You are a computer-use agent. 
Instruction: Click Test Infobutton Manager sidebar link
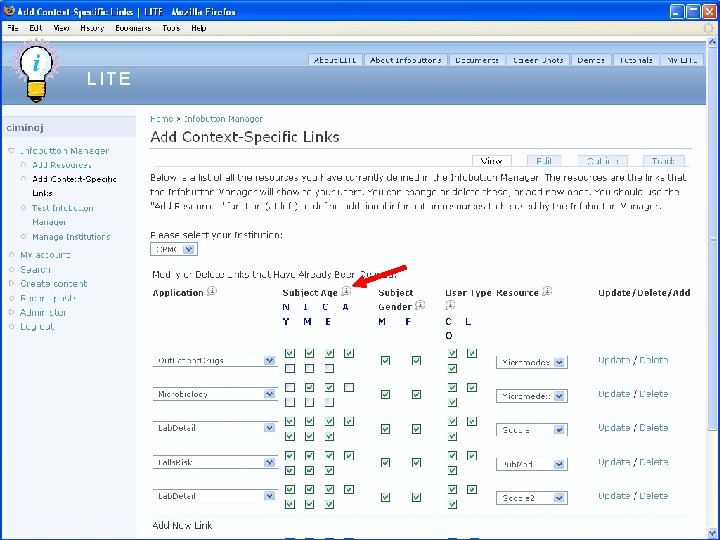click(63, 215)
